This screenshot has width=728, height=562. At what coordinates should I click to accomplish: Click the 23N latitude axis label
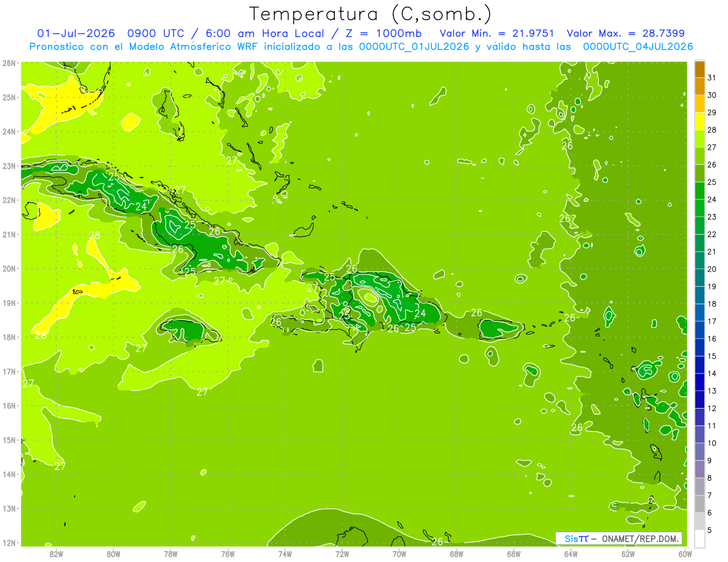click(9, 166)
